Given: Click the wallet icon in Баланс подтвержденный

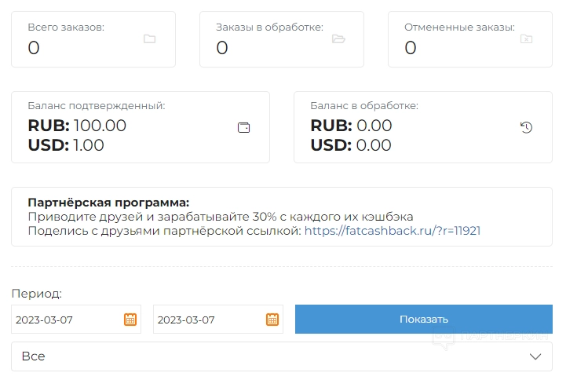Looking at the screenshot, I should (244, 128).
